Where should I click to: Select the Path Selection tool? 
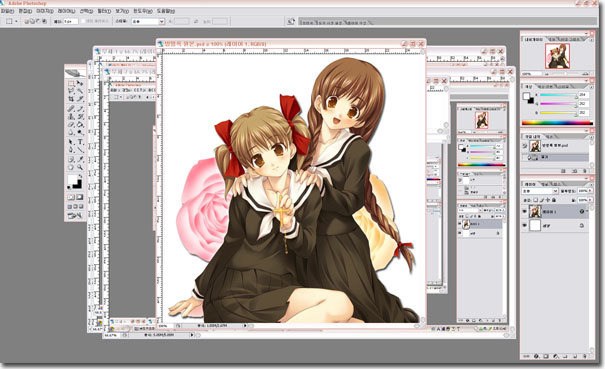tap(71, 141)
